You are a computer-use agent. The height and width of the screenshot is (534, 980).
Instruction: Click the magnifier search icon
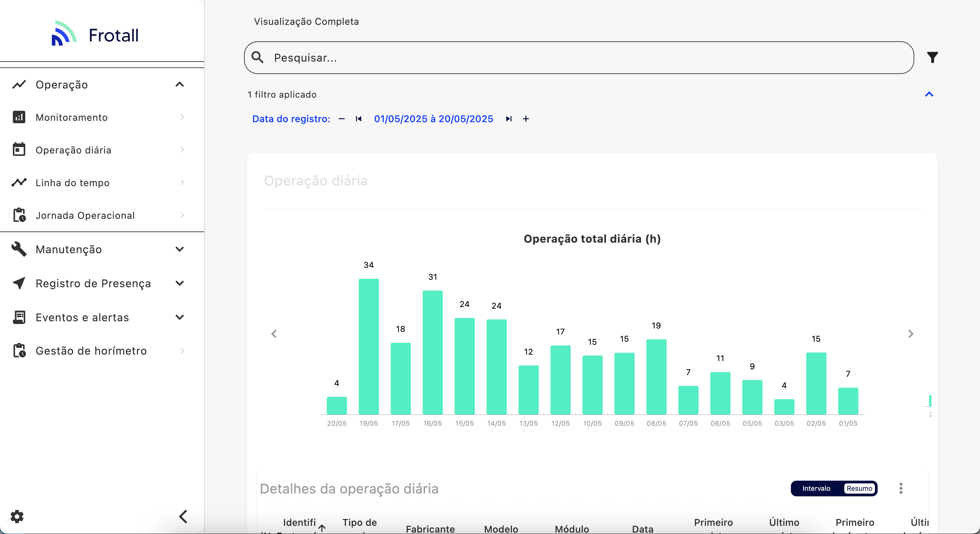pyautogui.click(x=258, y=58)
